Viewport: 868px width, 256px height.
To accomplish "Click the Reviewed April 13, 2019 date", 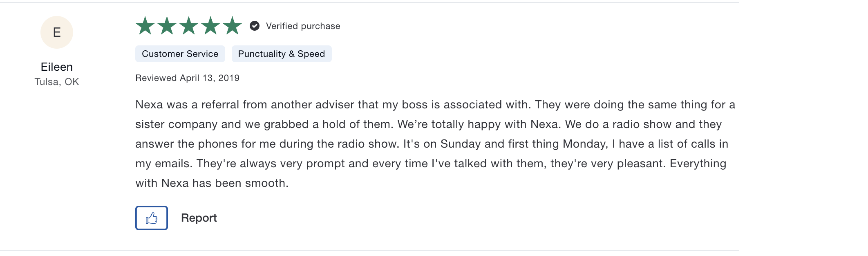I will (x=188, y=78).
